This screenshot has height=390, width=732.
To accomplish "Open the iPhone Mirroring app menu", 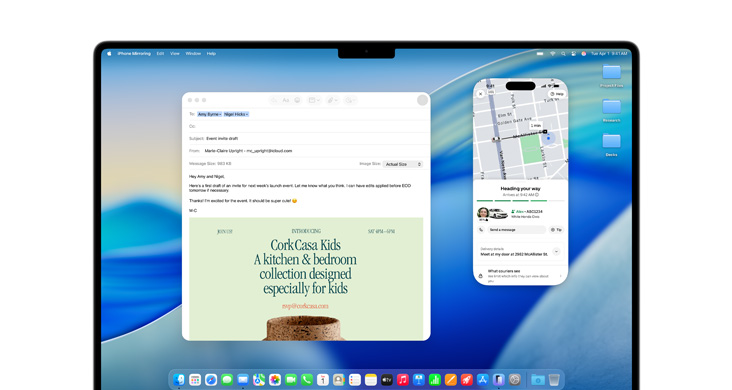I will point(134,54).
